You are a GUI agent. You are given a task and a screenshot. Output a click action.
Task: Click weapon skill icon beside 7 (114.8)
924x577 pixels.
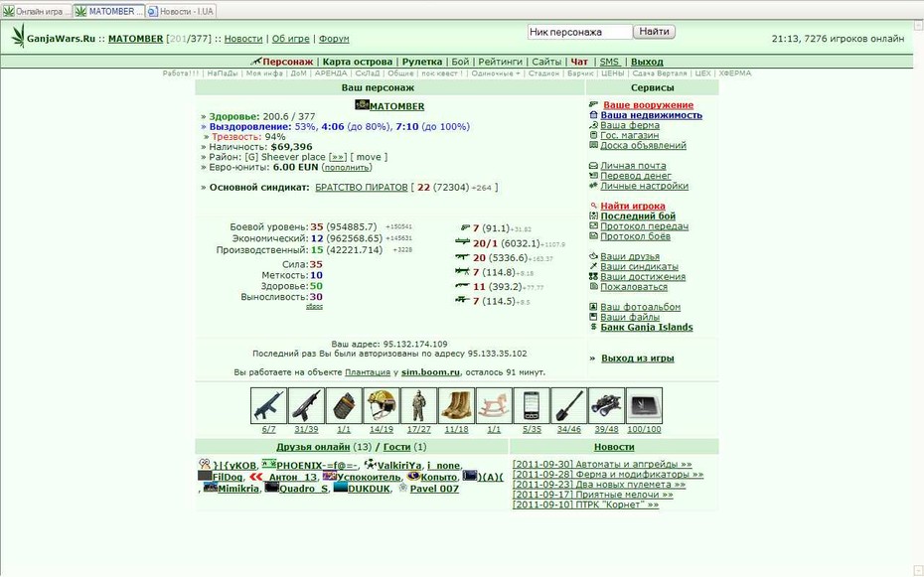point(463,271)
